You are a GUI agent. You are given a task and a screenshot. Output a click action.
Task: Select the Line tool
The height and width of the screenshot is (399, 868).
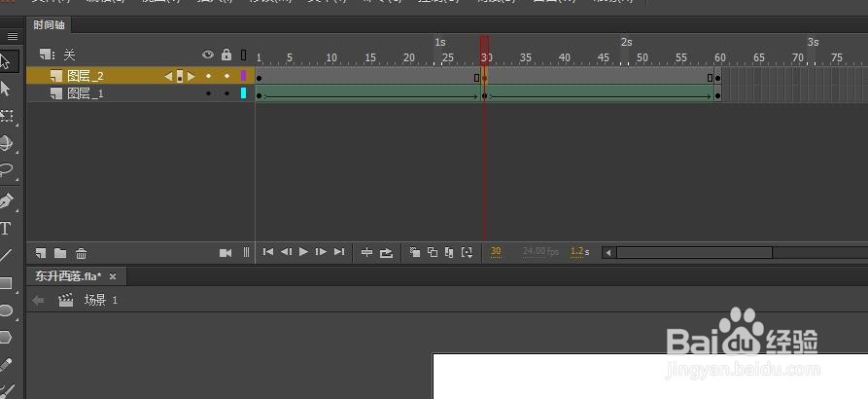click(x=6, y=256)
